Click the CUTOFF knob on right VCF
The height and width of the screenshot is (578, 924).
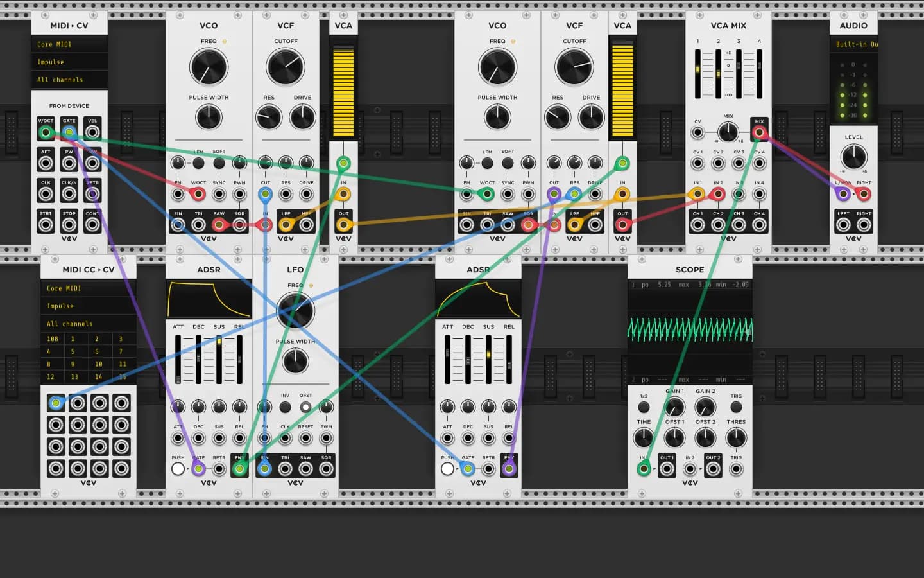pos(574,67)
